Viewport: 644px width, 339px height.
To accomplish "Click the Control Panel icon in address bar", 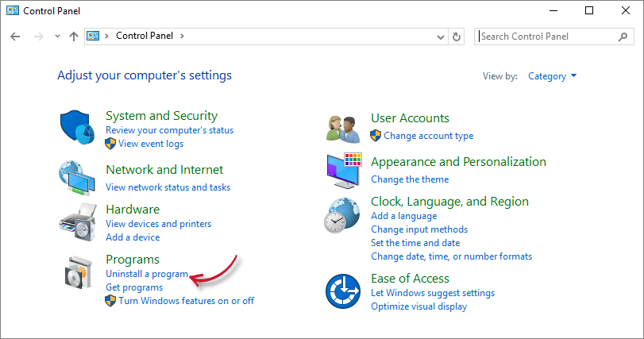I will pyautogui.click(x=93, y=36).
